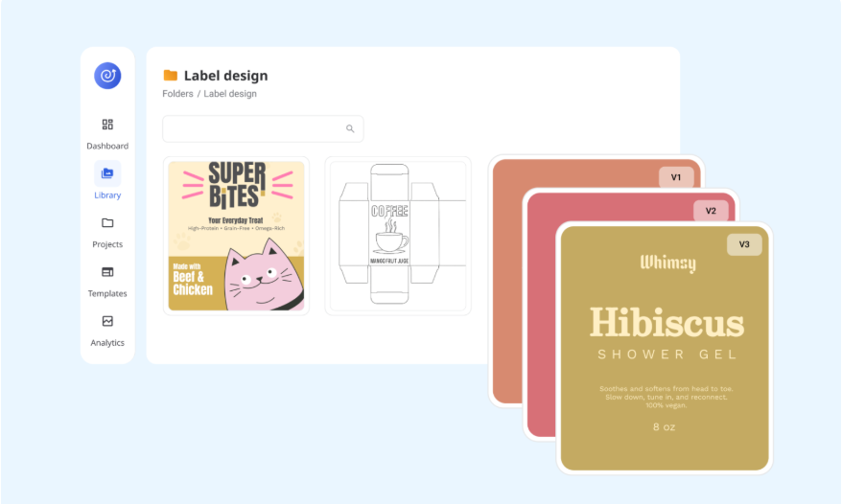Screen dimensions: 842x504
Task: Select the V3 version badge
Action: pos(744,244)
